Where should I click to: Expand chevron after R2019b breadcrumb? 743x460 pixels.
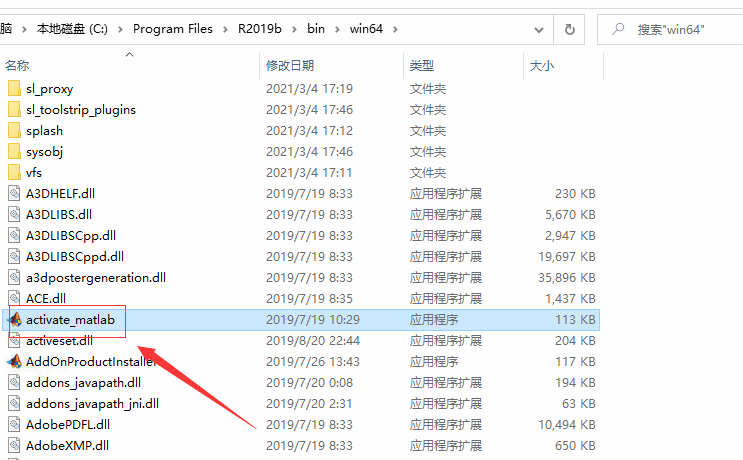(x=294, y=29)
